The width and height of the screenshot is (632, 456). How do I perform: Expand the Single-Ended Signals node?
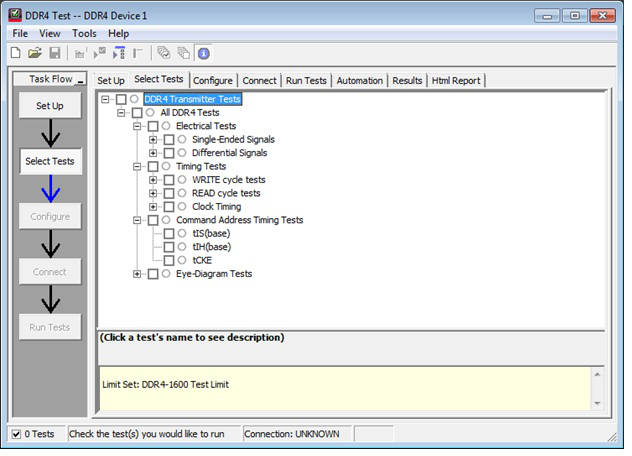[153, 139]
